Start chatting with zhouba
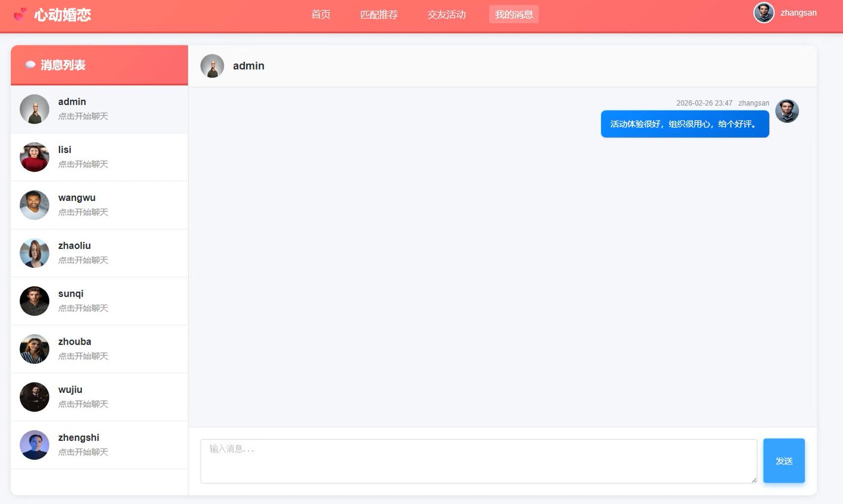This screenshot has height=504, width=843. [99, 349]
